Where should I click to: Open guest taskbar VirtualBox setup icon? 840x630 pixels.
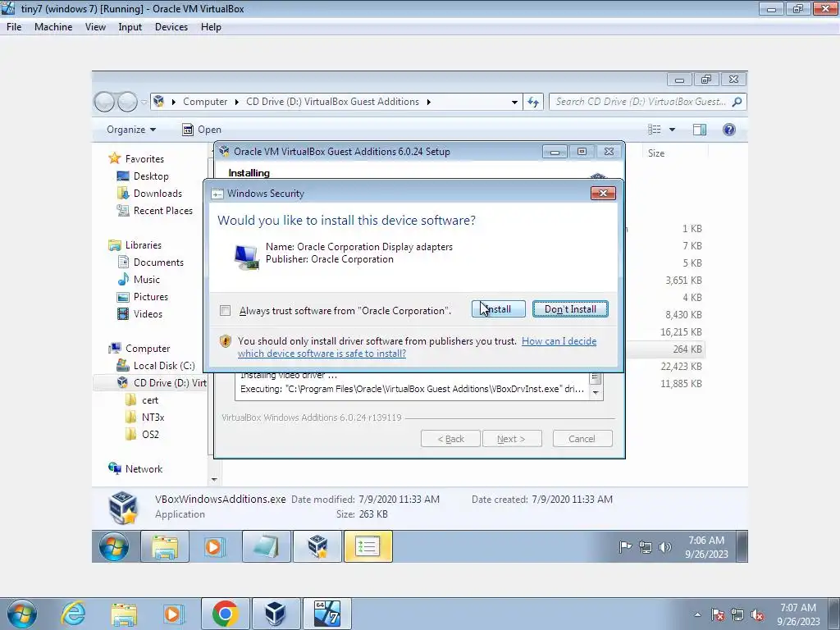point(317,546)
